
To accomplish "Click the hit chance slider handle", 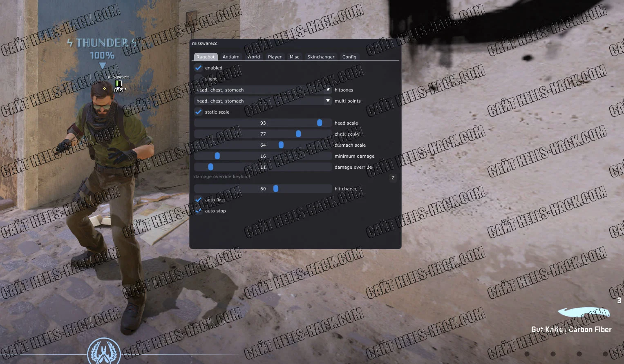I will click(276, 189).
